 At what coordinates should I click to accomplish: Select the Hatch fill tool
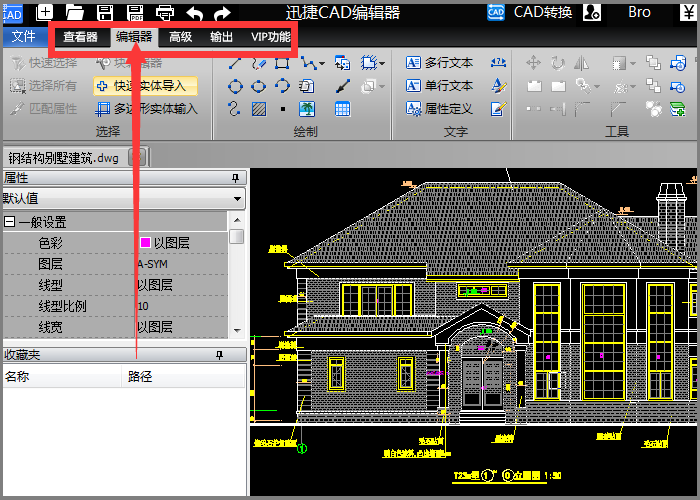(259, 109)
